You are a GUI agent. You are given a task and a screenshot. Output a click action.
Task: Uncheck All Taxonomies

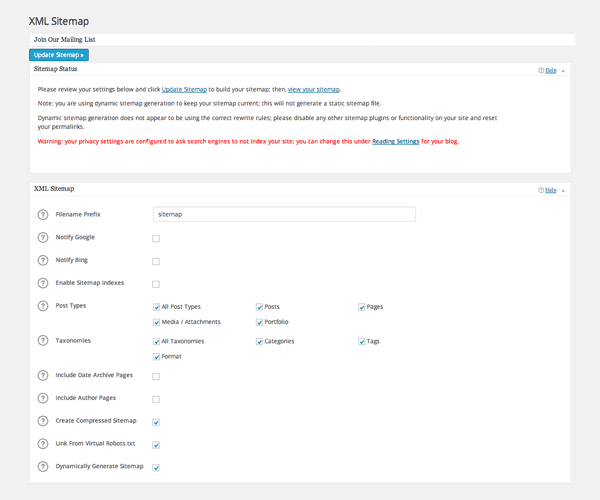(x=156, y=341)
